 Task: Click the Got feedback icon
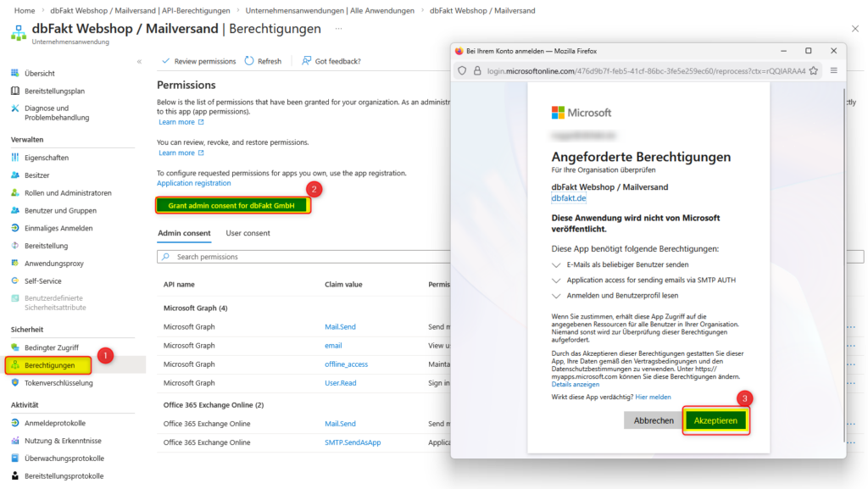[x=307, y=61]
